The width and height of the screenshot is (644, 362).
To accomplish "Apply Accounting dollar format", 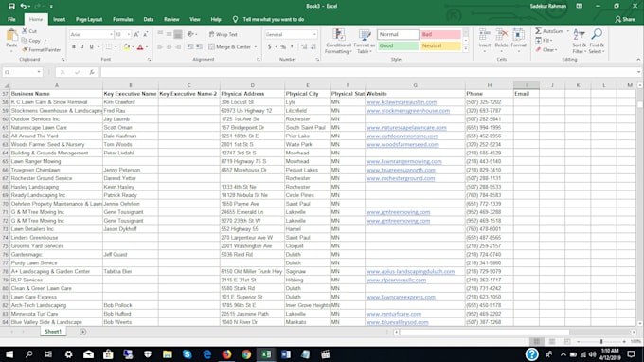I will [269, 46].
